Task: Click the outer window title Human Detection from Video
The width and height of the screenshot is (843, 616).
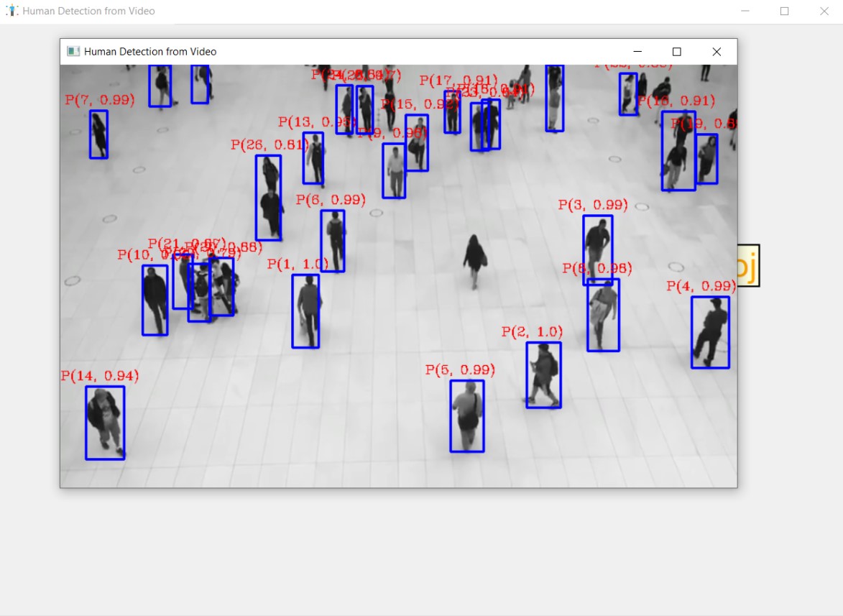Action: [x=88, y=11]
